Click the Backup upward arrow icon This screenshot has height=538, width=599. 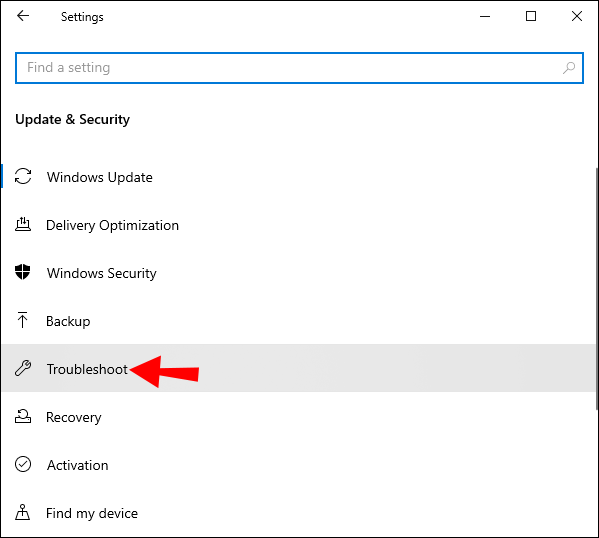[23, 320]
